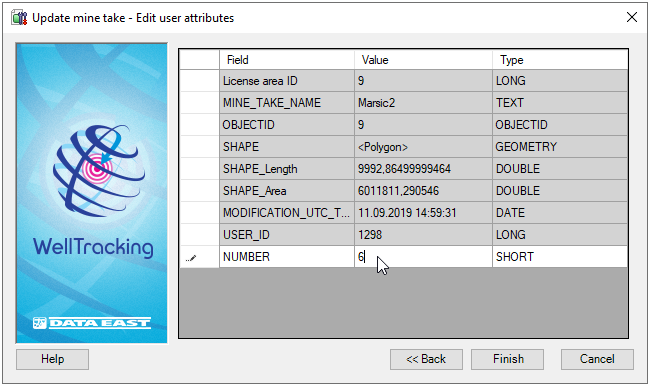Screen dimensions: 650x386
Task: Click the dialog title bar app icon
Action: (x=19, y=18)
